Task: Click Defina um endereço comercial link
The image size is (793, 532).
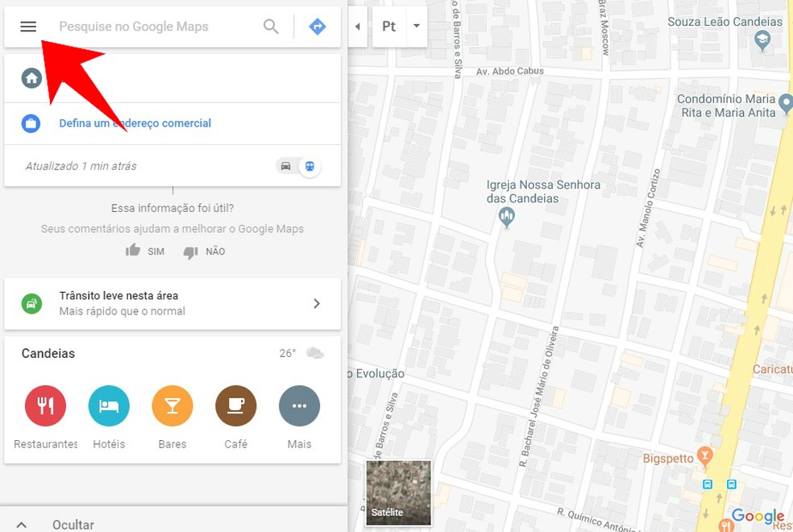Action: 135,123
